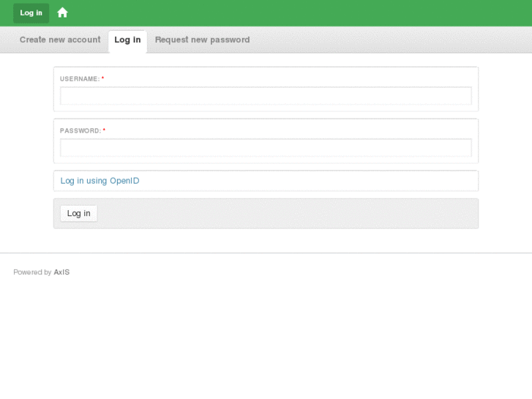
Task: Switch to Request new password tab
Action: [x=202, y=40]
